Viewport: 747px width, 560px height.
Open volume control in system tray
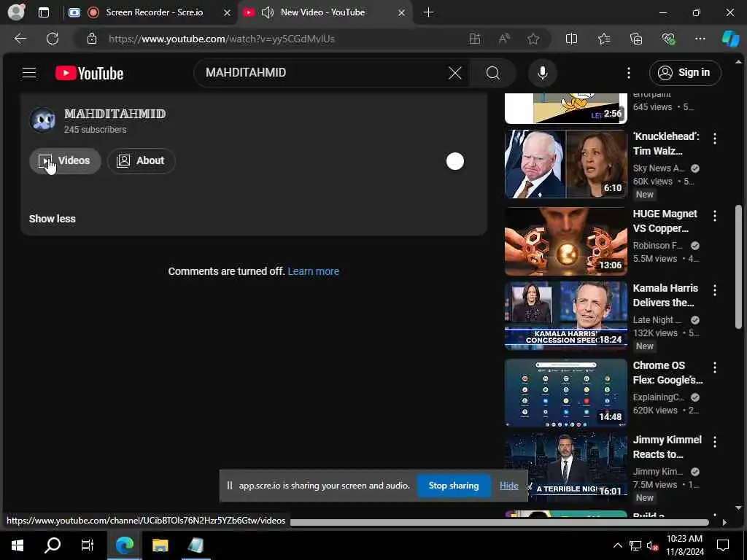[652, 545]
